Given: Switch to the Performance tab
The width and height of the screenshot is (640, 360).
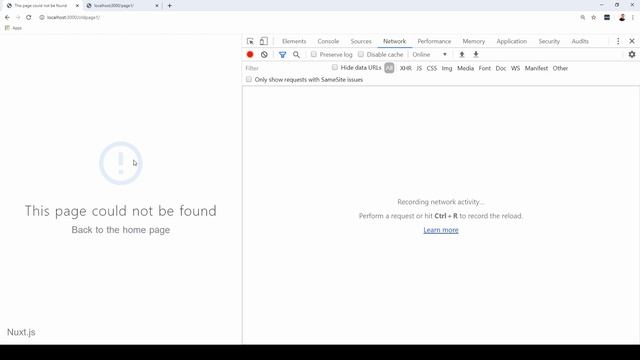Looking at the screenshot, I should click(x=434, y=41).
